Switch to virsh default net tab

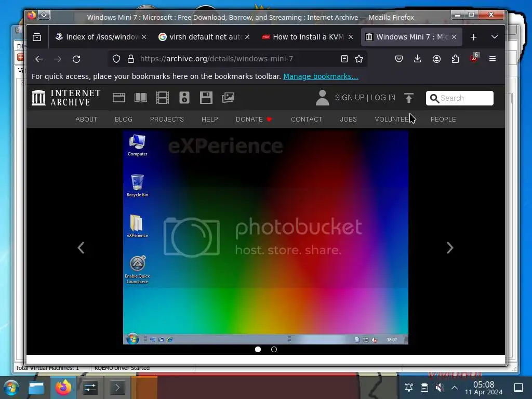pos(204,37)
